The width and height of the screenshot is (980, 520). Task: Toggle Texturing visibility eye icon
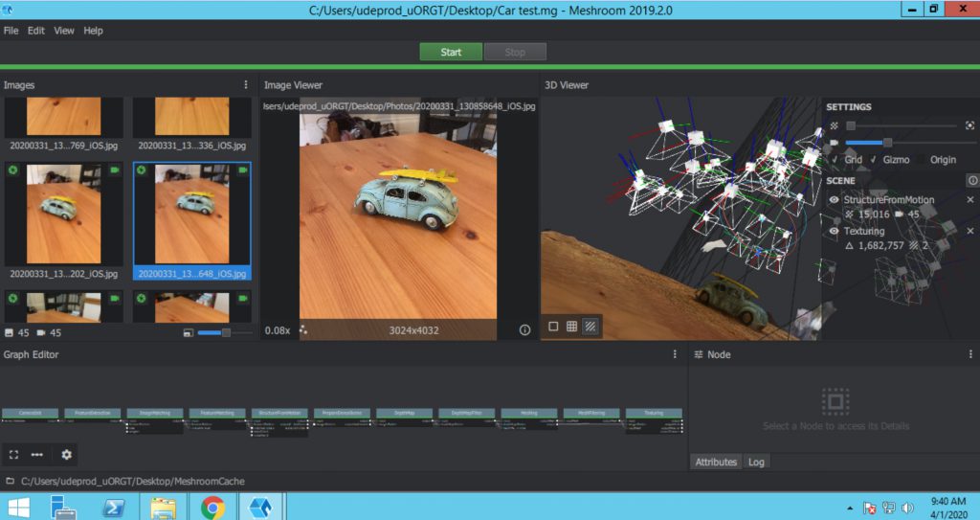834,231
